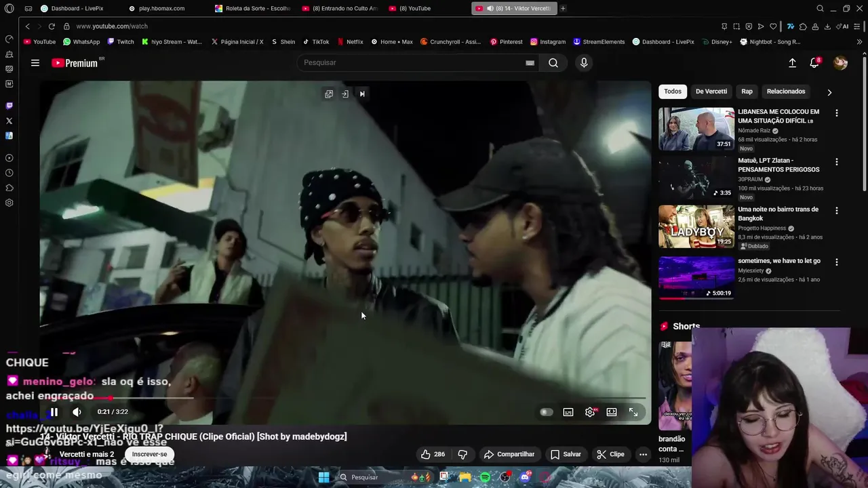This screenshot has height=488, width=868.
Task: Open File Explorer from the taskbar
Action: (465, 477)
